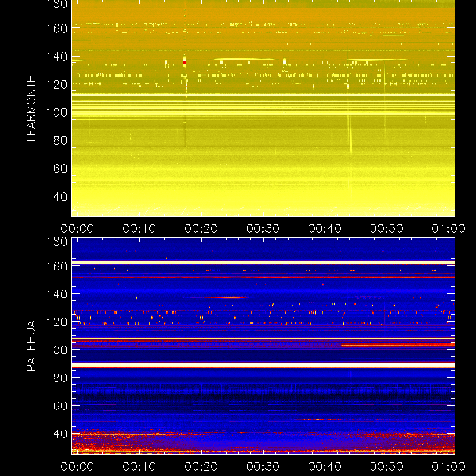Pick the 60 tick label on Palehua plot
Screen dimensions: 476x476
pos(61,406)
